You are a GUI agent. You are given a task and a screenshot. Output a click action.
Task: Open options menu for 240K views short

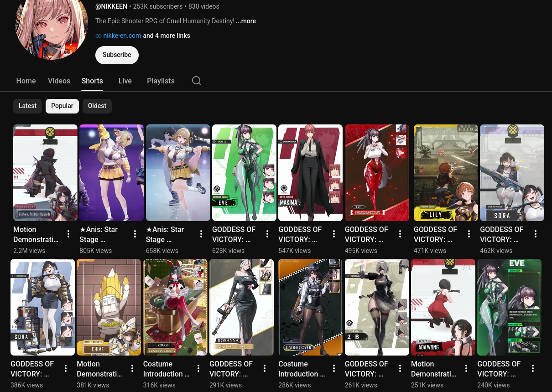click(533, 368)
